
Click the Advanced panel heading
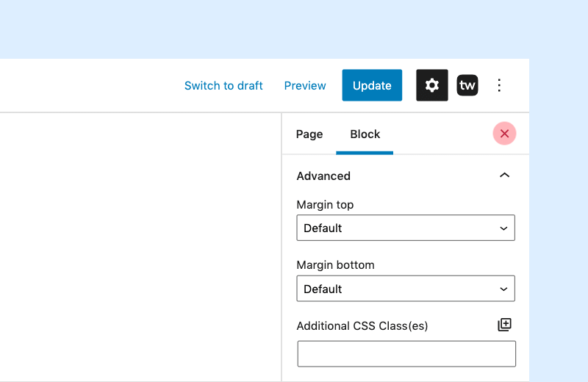(323, 176)
